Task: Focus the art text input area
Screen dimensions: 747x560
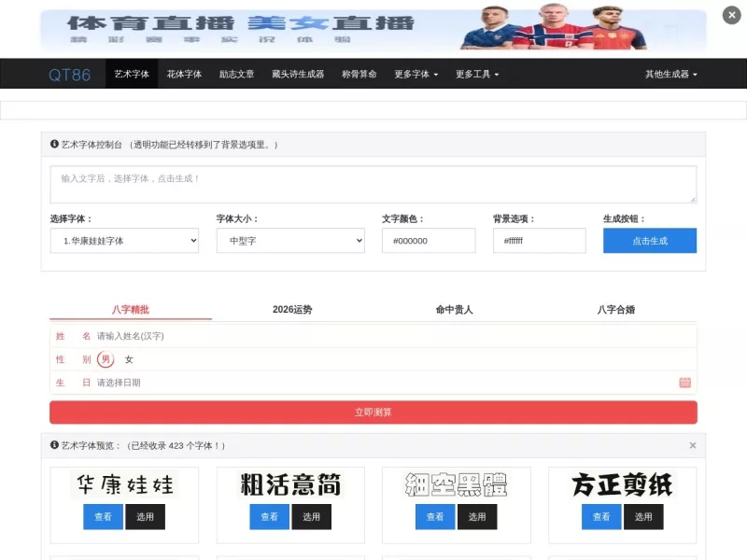Action: (x=373, y=184)
